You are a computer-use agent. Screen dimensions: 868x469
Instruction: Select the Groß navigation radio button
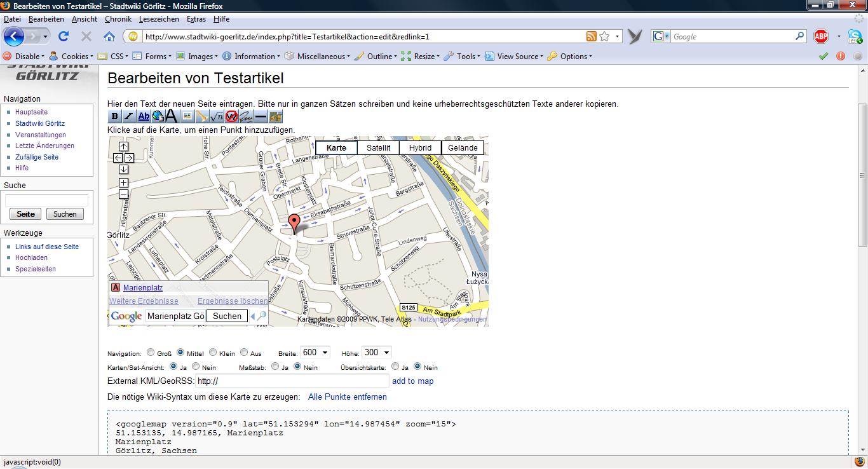click(x=151, y=352)
